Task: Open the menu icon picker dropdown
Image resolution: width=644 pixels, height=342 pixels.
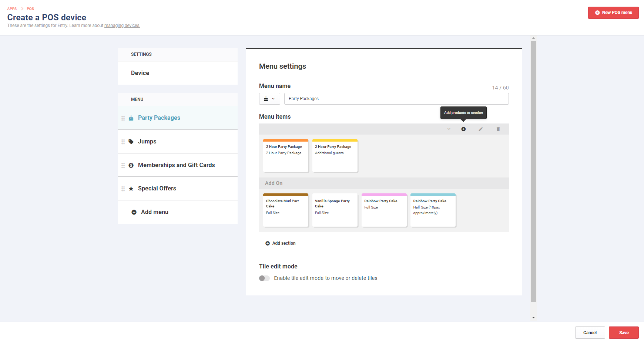Action: coord(269,99)
